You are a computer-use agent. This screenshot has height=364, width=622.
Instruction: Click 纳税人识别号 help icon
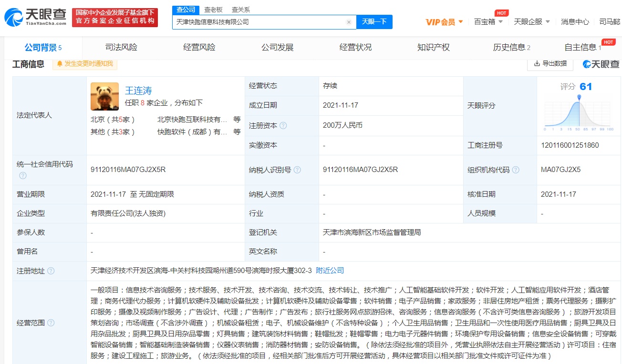[297, 170]
